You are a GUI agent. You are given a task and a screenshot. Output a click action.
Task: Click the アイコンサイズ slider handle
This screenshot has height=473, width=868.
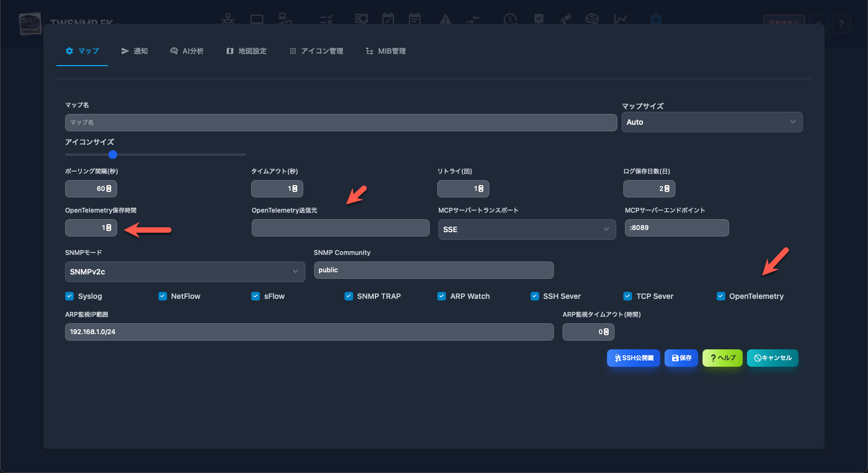point(113,155)
